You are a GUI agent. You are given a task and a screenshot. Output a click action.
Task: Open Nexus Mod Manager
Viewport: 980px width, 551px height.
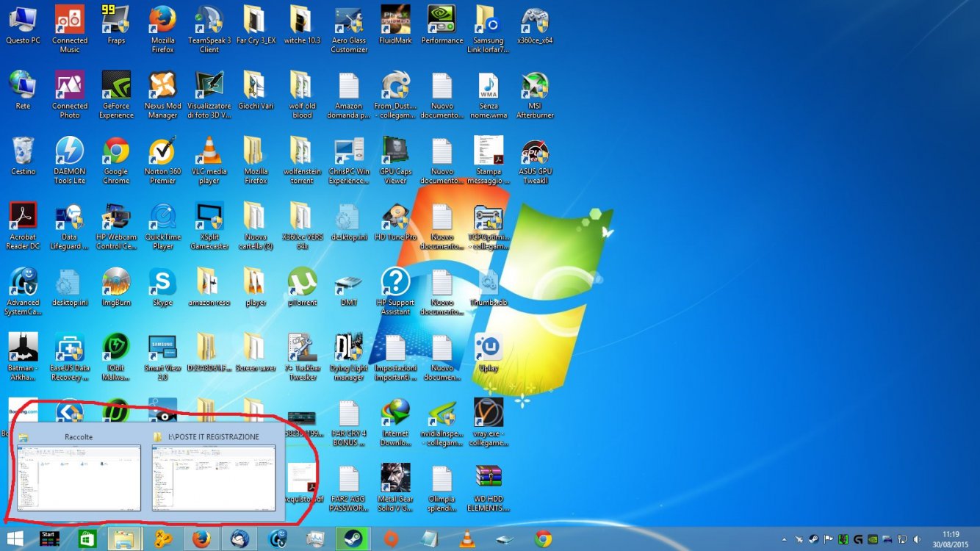(x=162, y=95)
